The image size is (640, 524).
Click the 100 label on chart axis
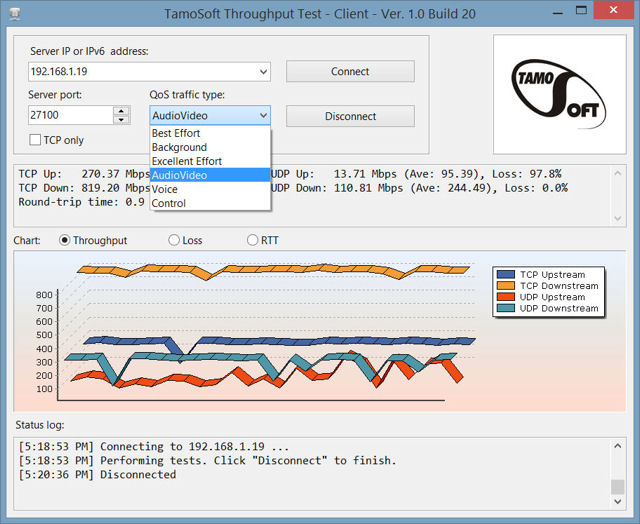pyautogui.click(x=44, y=389)
